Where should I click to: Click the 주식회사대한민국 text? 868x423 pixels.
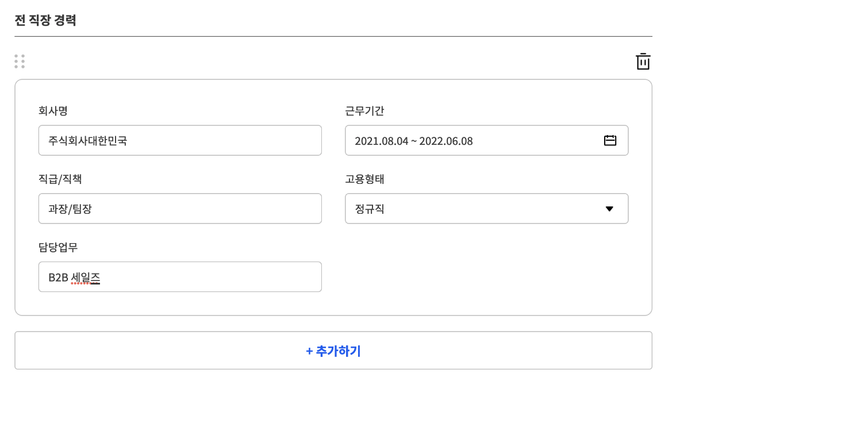click(87, 141)
